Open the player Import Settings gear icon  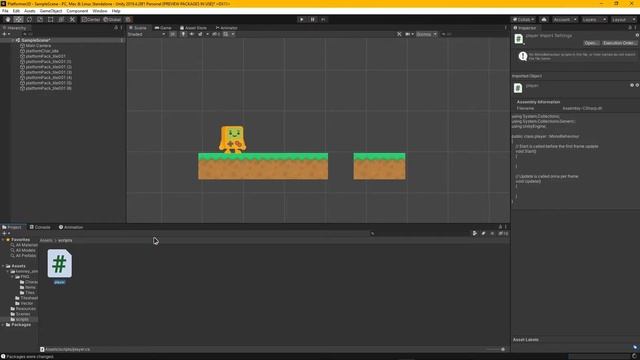[x=637, y=36]
